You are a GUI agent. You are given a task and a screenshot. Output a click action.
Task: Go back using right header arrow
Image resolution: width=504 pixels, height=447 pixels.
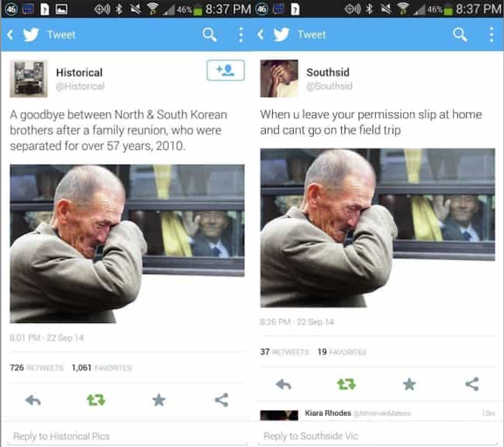(x=261, y=34)
